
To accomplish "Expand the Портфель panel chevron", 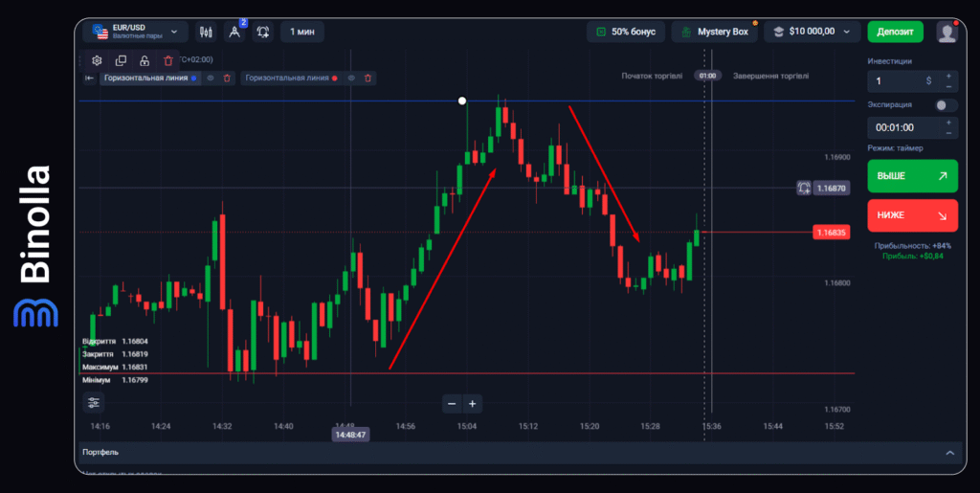I will pyautogui.click(x=949, y=452).
